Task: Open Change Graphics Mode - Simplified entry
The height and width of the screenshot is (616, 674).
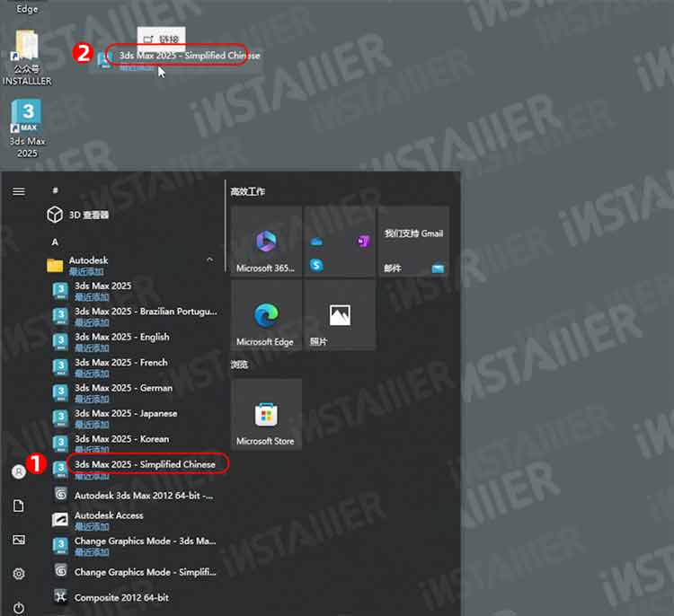Action: click(134, 572)
